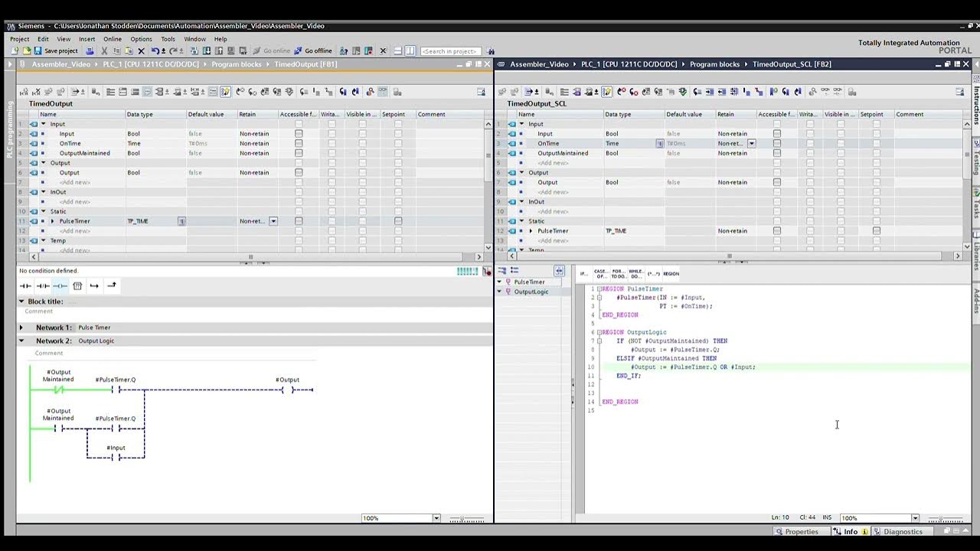Image resolution: width=980 pixels, height=551 pixels.
Task: Toggle Accessible checkbox for Output row in TimedOutput
Action: tap(299, 172)
